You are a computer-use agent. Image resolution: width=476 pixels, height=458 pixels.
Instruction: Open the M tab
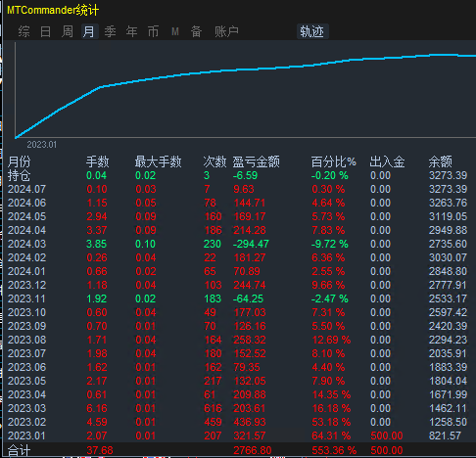click(175, 31)
